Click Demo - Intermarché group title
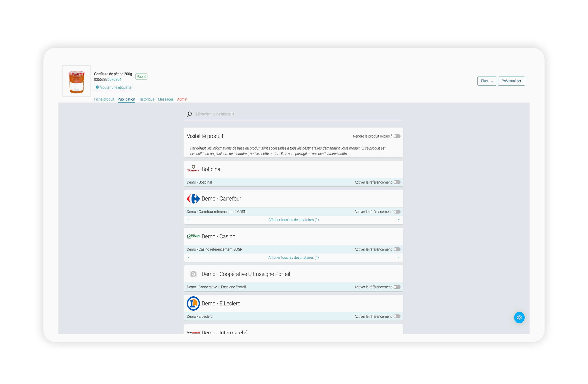This screenshot has height=384, width=588. [x=224, y=332]
